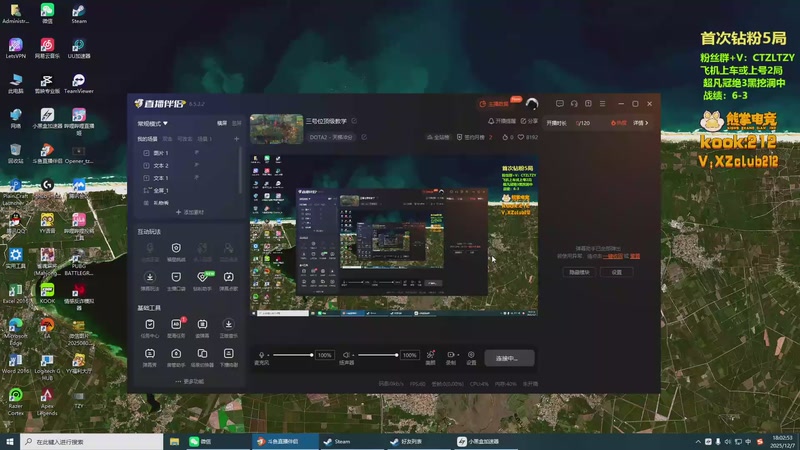Adjust the microphone volume slider
The width and height of the screenshot is (800, 450).
[292, 355]
